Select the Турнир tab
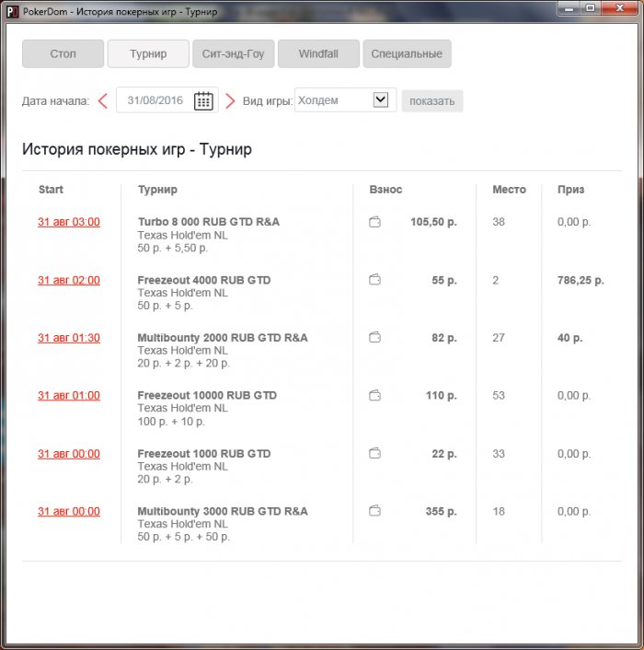 (x=148, y=54)
